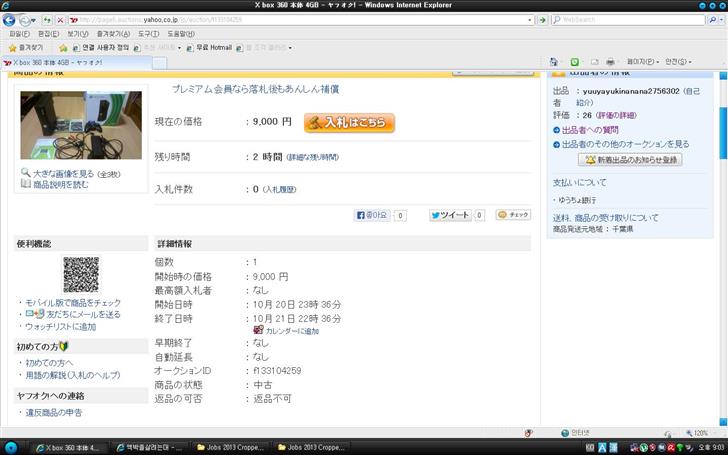Screen dimensions: 728x455
Task: Click モバイル版で商品をチェック link
Action: pos(73,303)
